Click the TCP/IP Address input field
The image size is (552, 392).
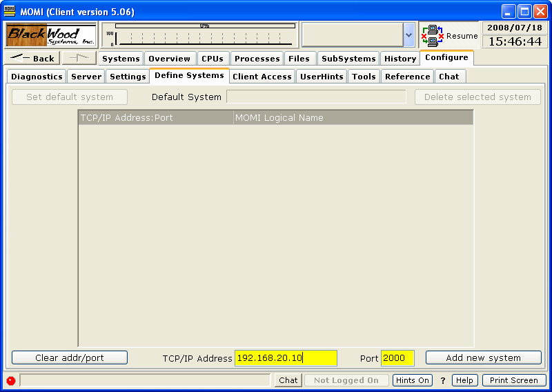click(286, 357)
